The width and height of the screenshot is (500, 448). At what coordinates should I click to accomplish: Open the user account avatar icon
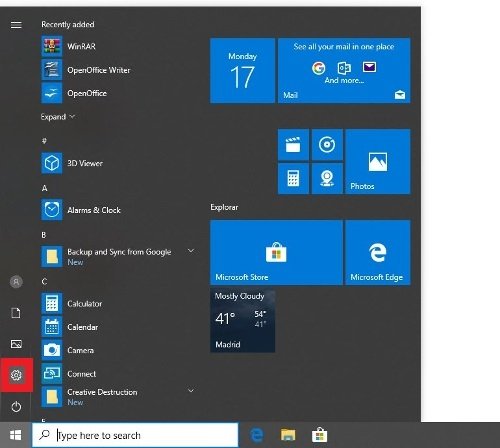pos(16,282)
